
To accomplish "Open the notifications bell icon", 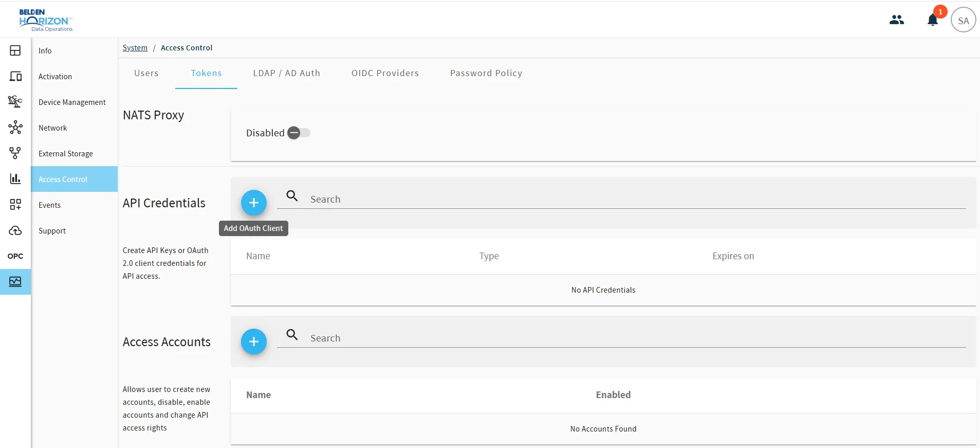I will 933,20.
